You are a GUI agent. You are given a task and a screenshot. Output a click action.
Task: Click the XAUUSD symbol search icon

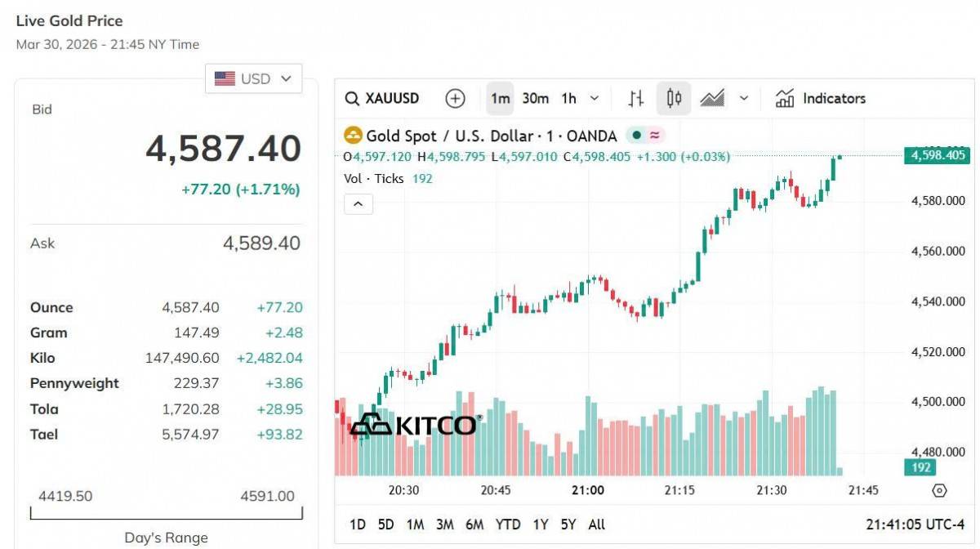pos(352,99)
